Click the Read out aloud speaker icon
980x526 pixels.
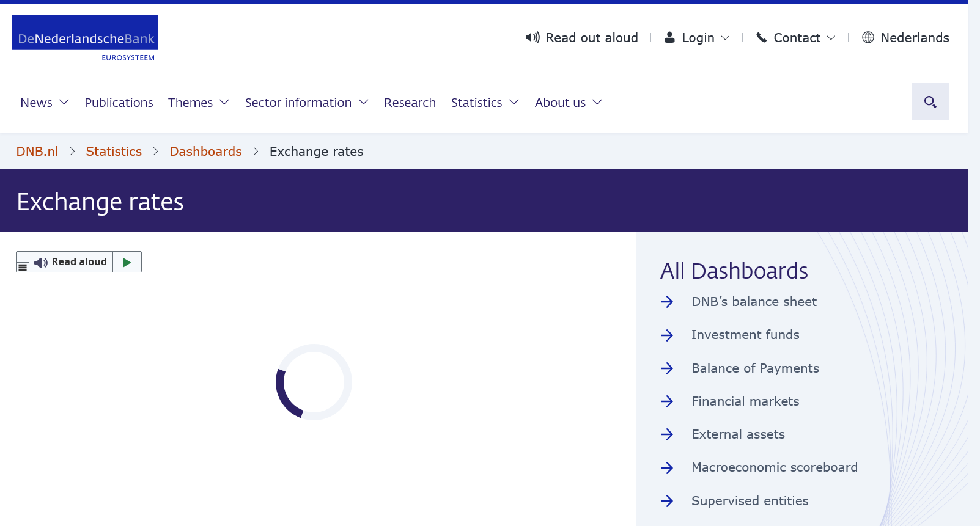coord(532,38)
